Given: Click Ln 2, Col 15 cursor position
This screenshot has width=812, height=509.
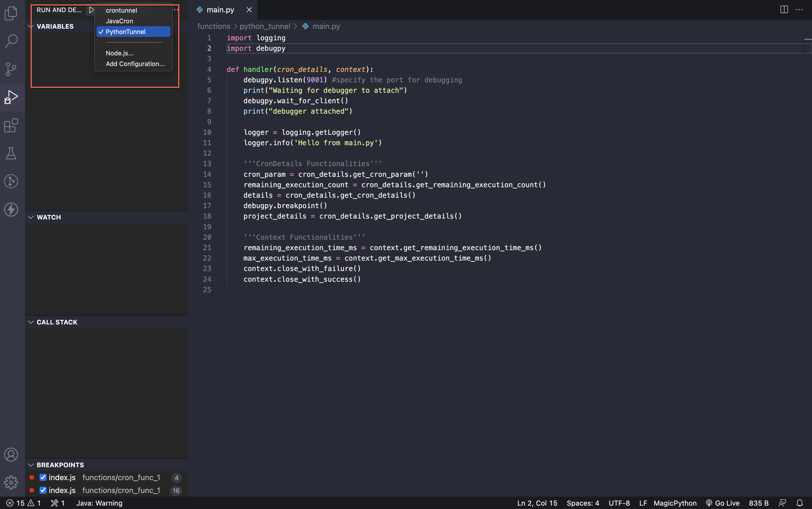Looking at the screenshot, I should point(537,503).
